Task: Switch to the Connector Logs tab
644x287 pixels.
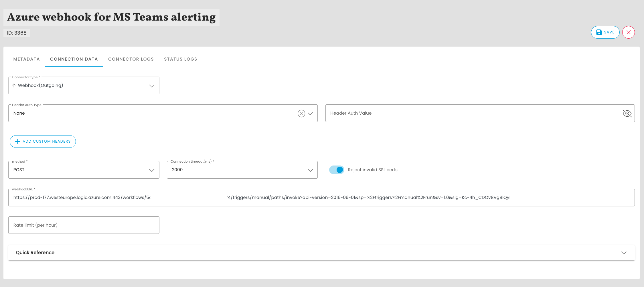Action: tap(131, 59)
